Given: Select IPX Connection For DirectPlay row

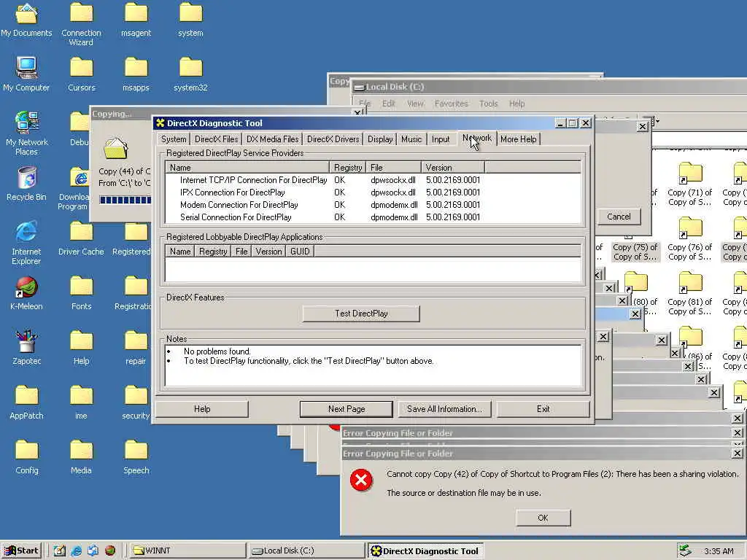Looking at the screenshot, I should coord(373,192).
